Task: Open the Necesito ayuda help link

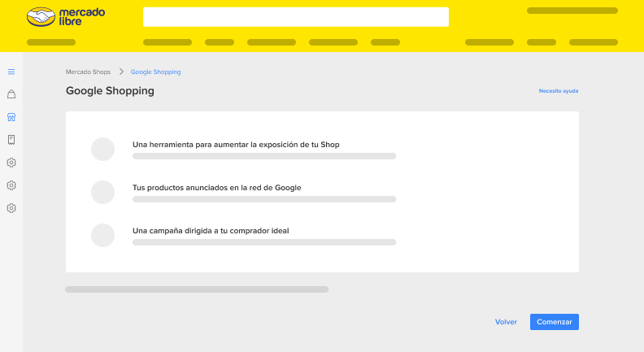Action: [x=559, y=91]
